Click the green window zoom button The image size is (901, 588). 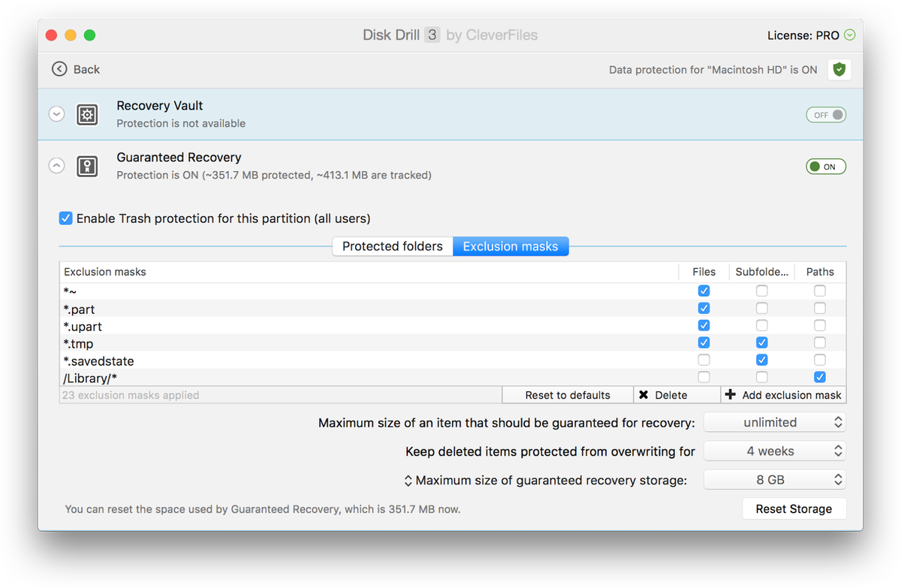coord(89,35)
